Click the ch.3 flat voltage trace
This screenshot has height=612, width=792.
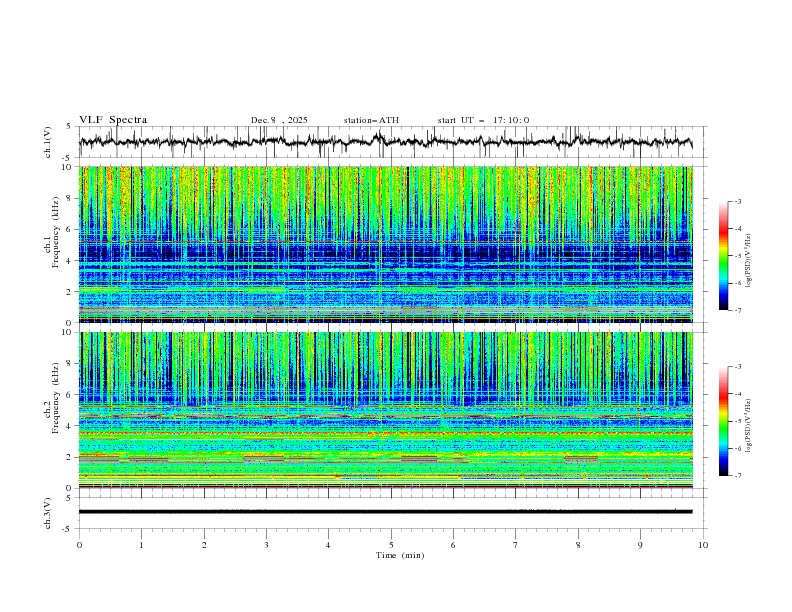(385, 512)
